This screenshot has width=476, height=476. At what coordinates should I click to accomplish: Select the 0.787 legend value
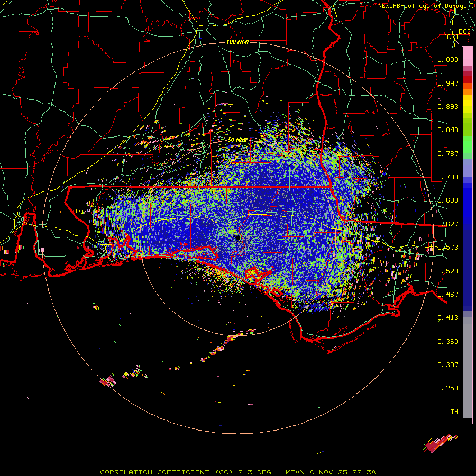click(x=448, y=153)
